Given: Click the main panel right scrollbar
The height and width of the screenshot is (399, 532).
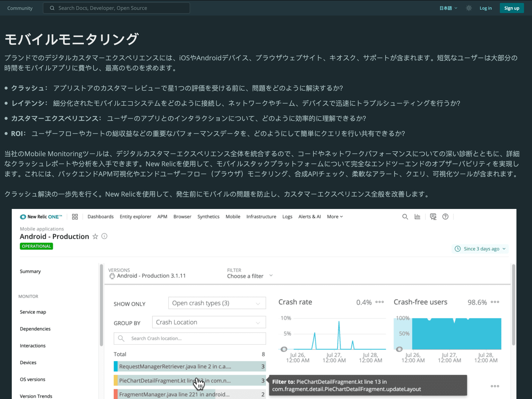Looking at the screenshot, I should pyautogui.click(x=513, y=305).
